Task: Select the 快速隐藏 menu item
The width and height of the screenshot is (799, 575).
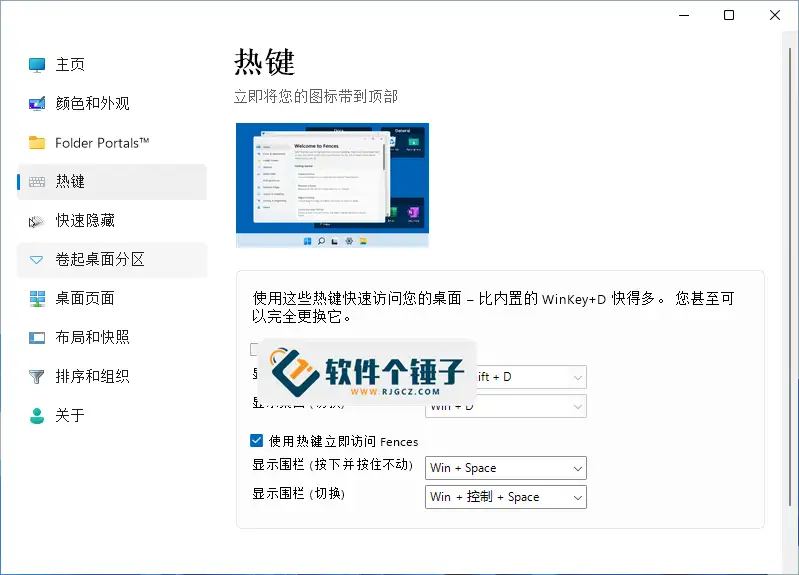Action: 112,221
